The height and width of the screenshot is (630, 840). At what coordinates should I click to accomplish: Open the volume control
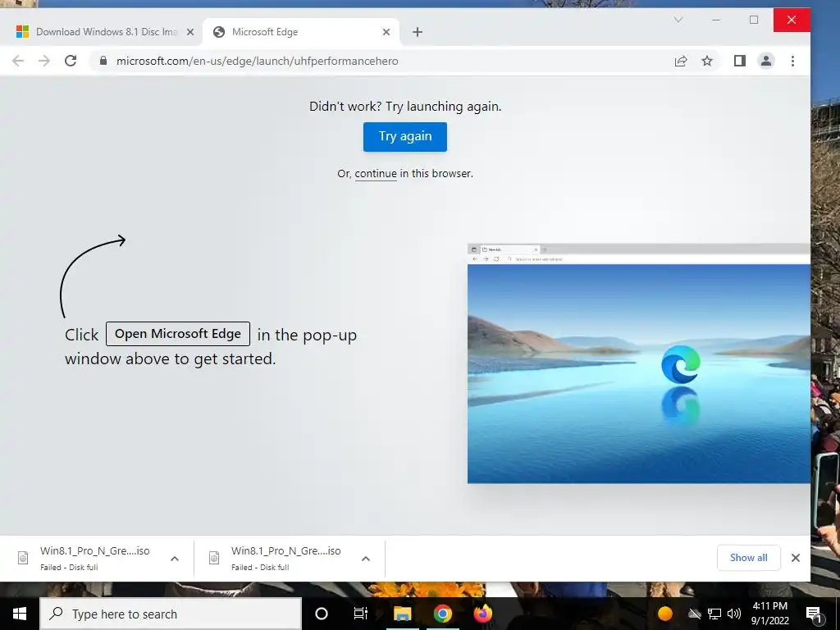[x=734, y=614]
